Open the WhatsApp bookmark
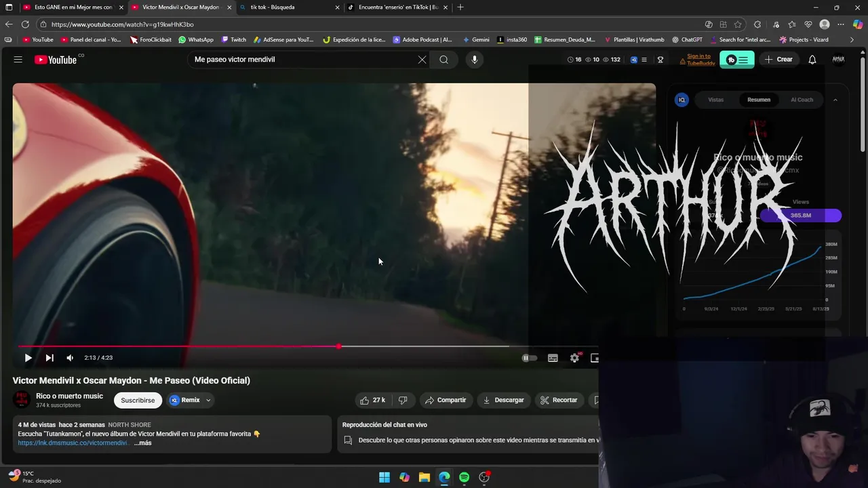868x488 pixels. 195,40
